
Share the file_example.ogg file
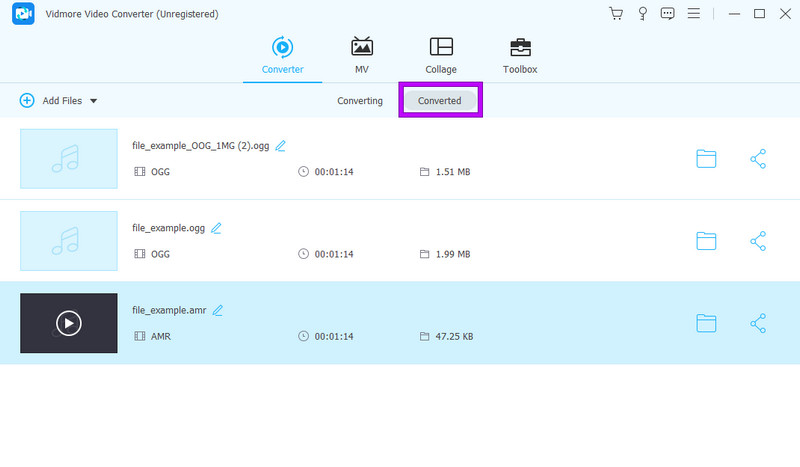758,240
